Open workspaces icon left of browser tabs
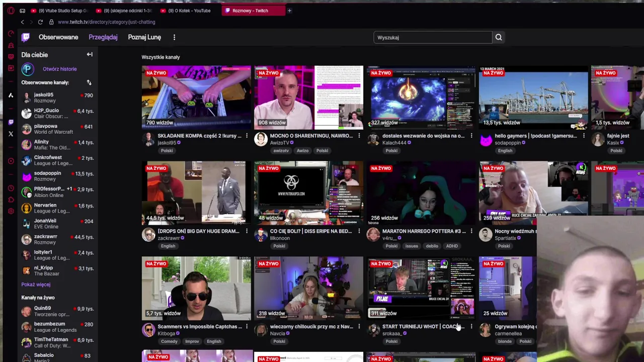The image size is (644, 362). click(x=22, y=11)
